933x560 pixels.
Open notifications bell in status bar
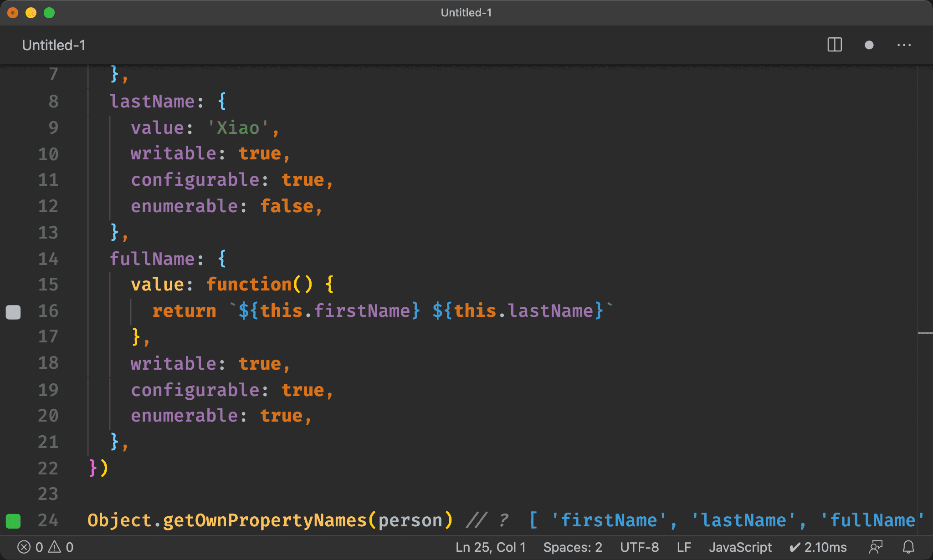click(908, 547)
